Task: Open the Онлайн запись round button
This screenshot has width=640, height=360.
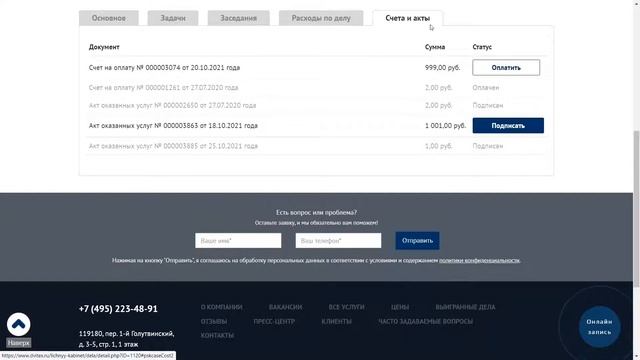Action: coord(599,327)
